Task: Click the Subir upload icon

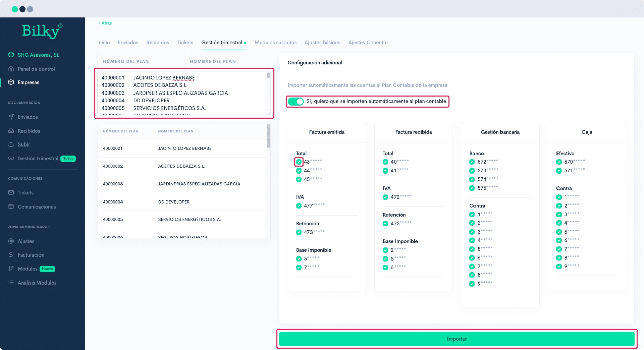Action: tap(11, 144)
